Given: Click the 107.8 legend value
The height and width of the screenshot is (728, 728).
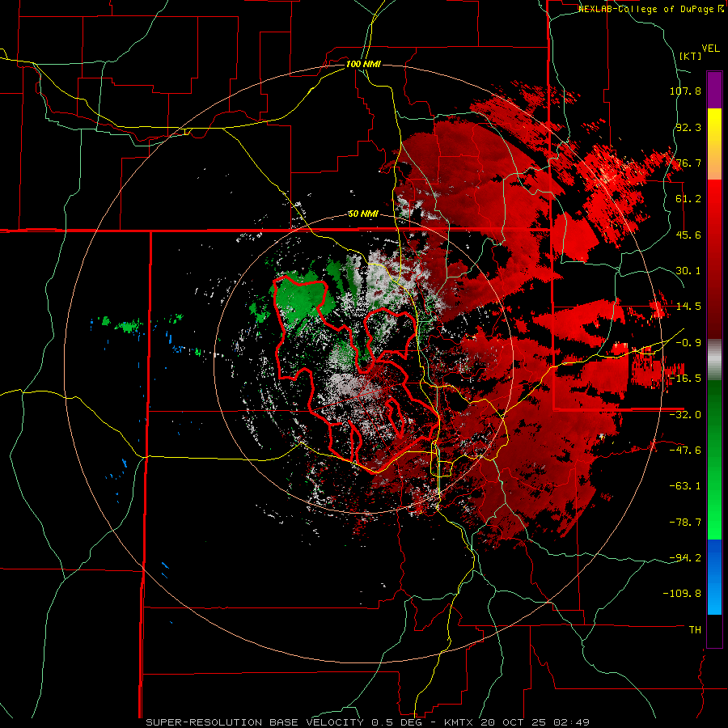Looking at the screenshot, I should click(685, 91).
